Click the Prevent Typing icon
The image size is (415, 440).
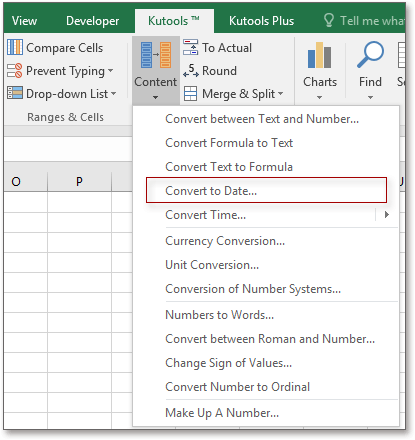[x=15, y=70]
